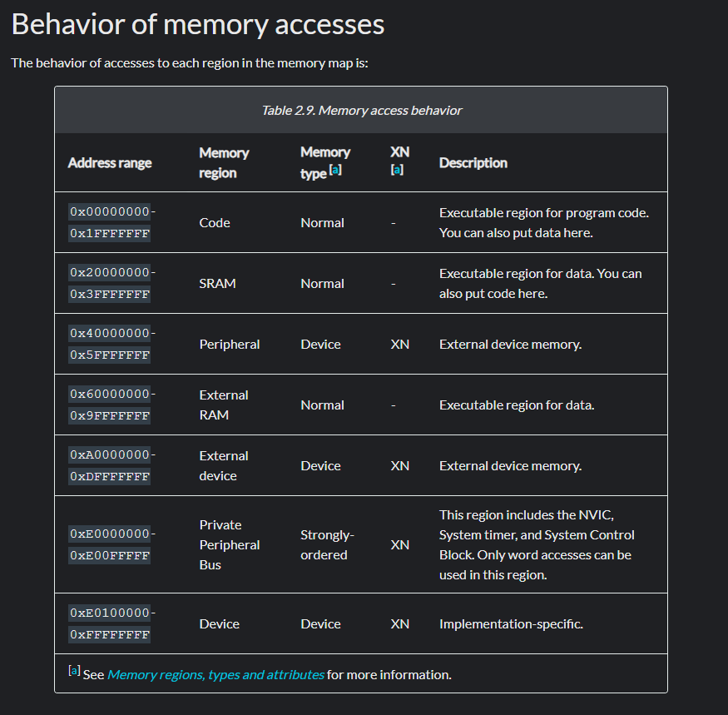This screenshot has width=728, height=715.
Task: Click the Description column header
Action: click(x=473, y=162)
